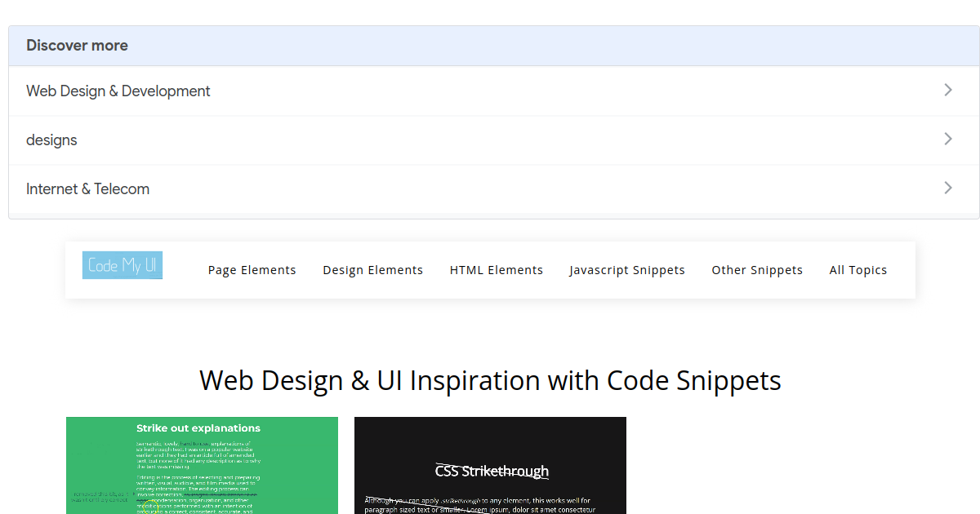Screen dimensions: 980x514
Task: Open Javascript Snippets in navigation
Action: point(627,270)
